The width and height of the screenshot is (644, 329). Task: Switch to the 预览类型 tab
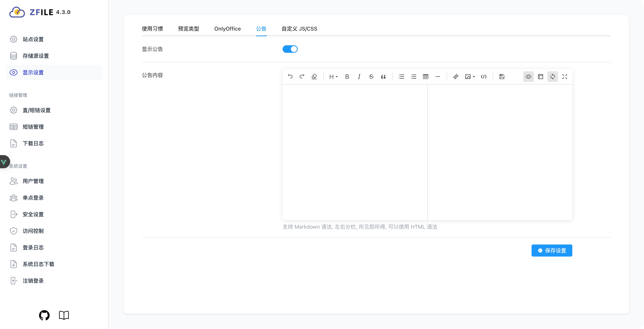coord(188,29)
